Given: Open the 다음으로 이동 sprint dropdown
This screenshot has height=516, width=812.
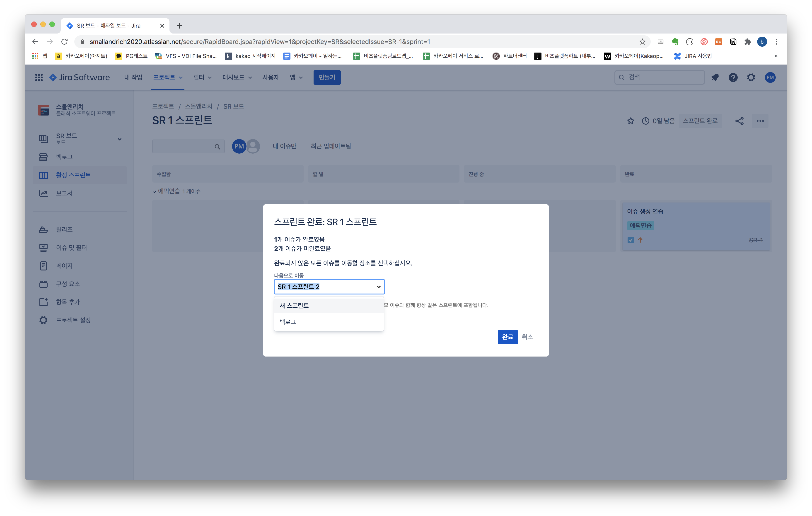Looking at the screenshot, I should point(329,287).
